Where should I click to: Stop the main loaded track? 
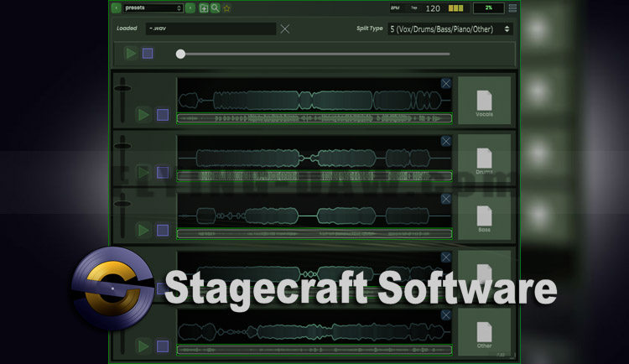point(148,54)
